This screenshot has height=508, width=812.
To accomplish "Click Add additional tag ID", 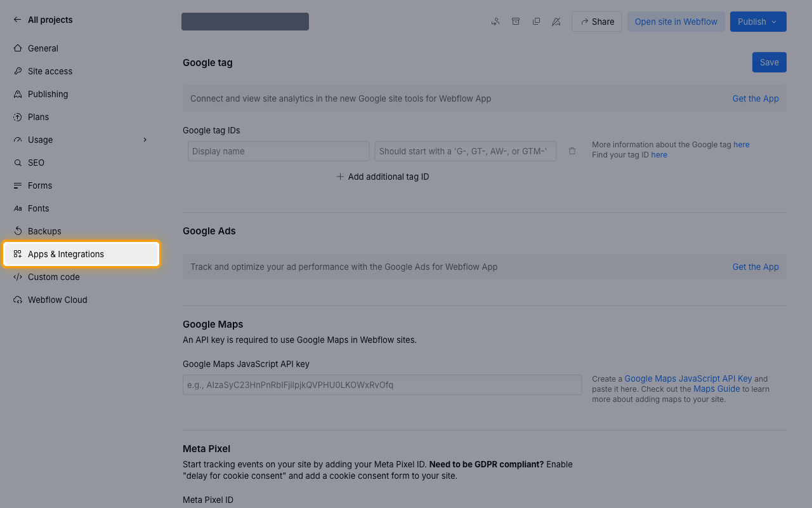I will [x=383, y=177].
